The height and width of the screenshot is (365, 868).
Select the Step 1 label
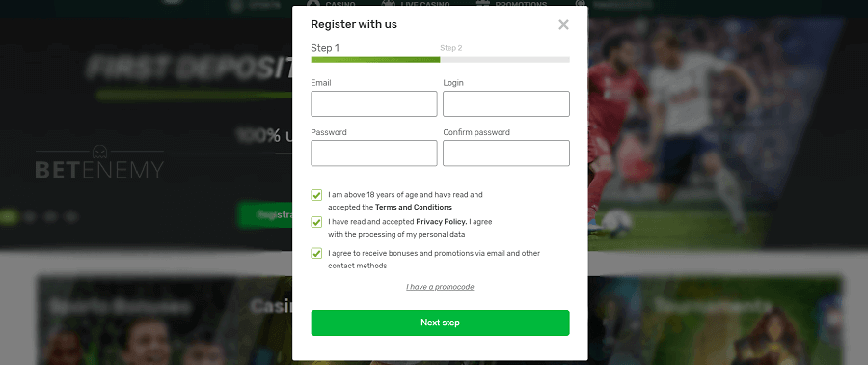[x=325, y=48]
